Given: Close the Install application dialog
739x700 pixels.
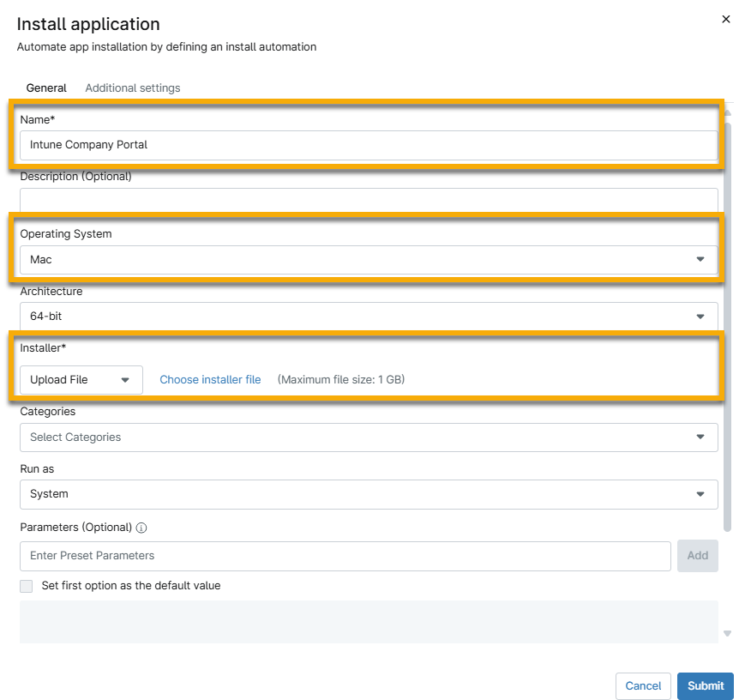Looking at the screenshot, I should [x=726, y=19].
